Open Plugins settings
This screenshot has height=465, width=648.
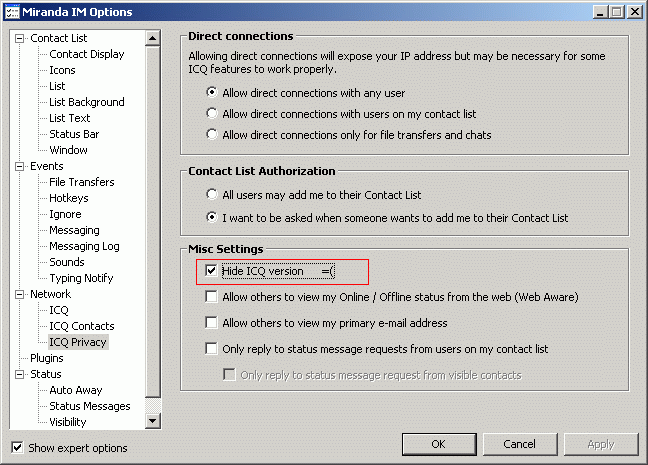coord(47,358)
